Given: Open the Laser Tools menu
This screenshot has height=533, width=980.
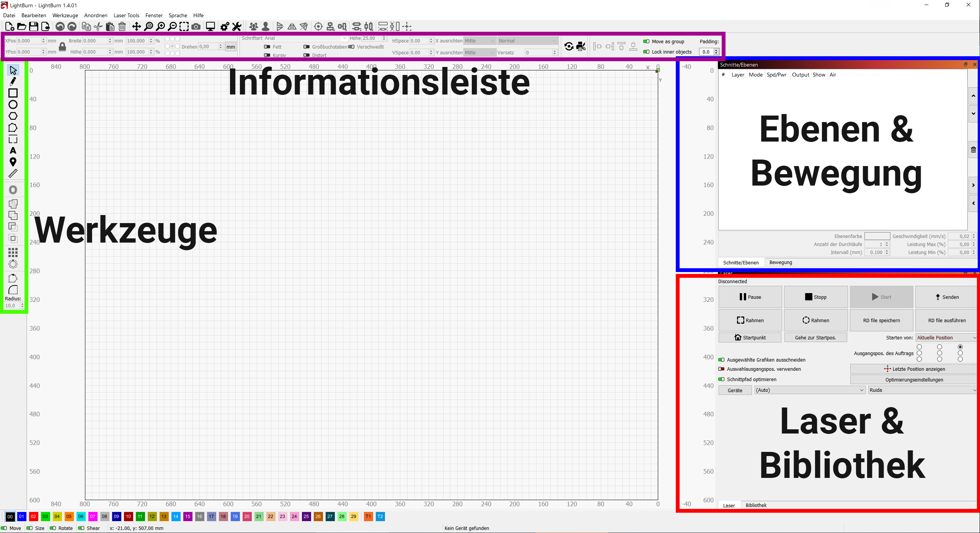Looking at the screenshot, I should tap(126, 15).
